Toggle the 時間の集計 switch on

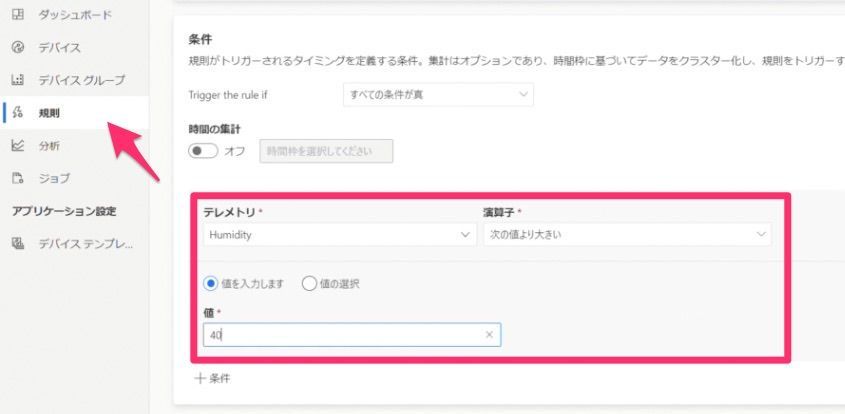point(203,151)
